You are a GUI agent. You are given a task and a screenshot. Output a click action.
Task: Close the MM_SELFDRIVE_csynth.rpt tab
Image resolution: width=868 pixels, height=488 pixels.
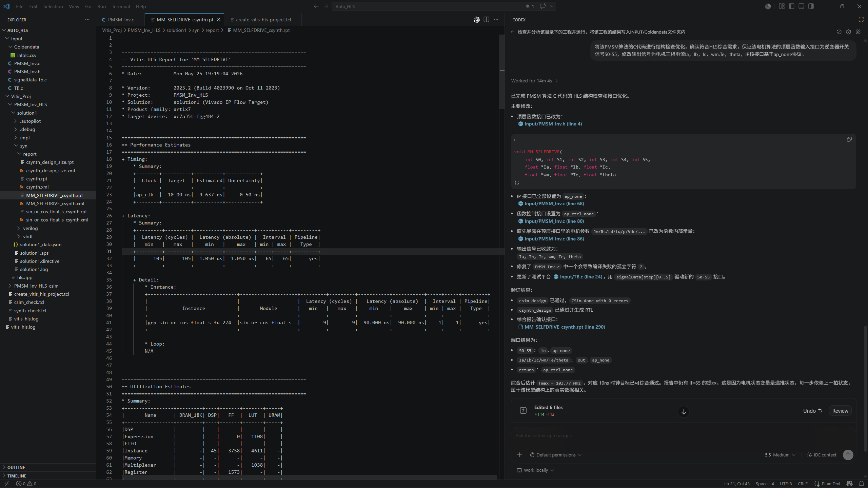(x=219, y=20)
